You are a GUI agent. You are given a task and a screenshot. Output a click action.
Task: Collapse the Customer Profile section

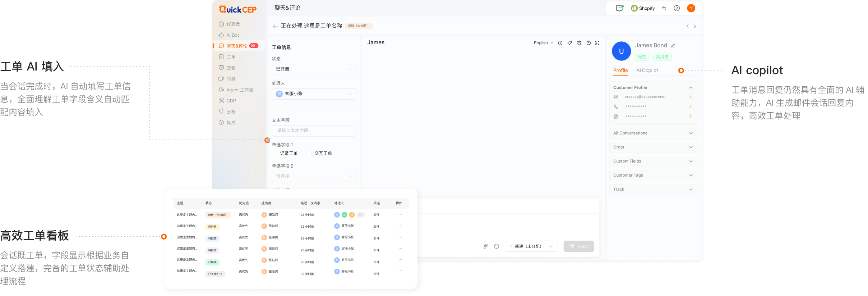pos(691,87)
